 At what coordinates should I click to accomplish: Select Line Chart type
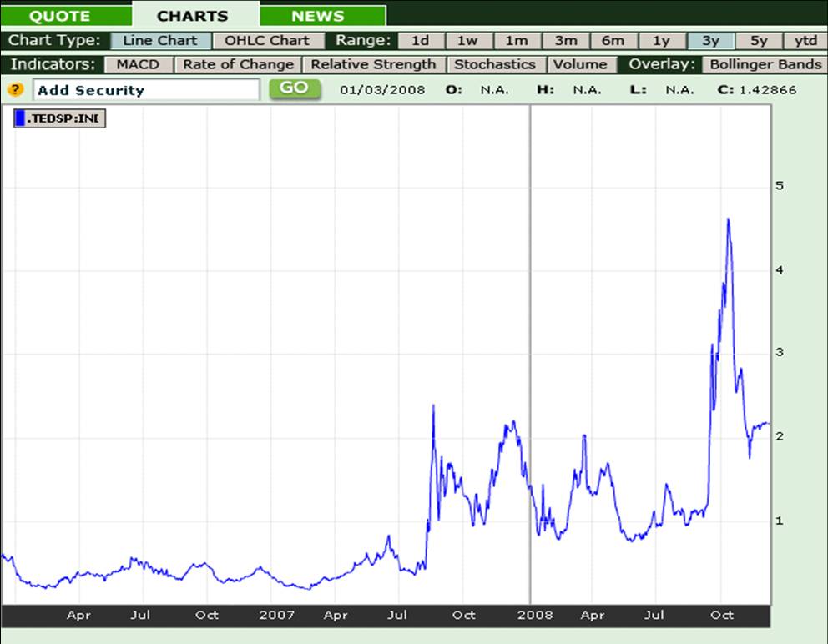(160, 41)
